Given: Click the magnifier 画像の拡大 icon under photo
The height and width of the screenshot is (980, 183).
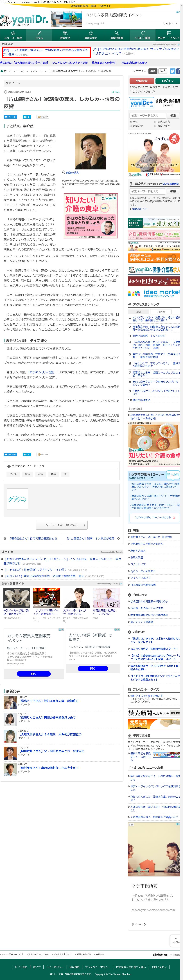Looking at the screenshot, I should 64,172.
